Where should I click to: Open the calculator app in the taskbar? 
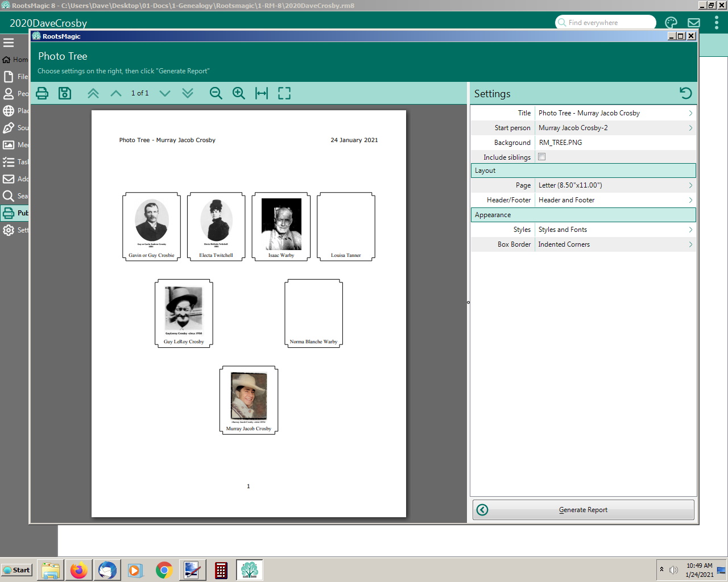221,570
